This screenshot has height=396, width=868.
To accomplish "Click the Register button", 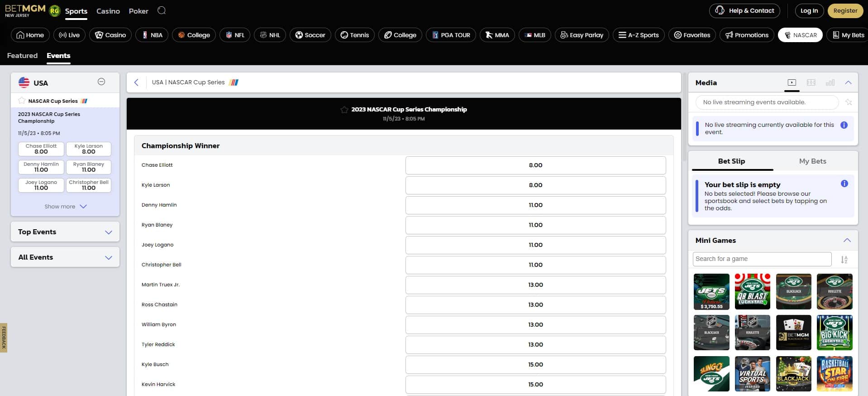I will click(845, 11).
